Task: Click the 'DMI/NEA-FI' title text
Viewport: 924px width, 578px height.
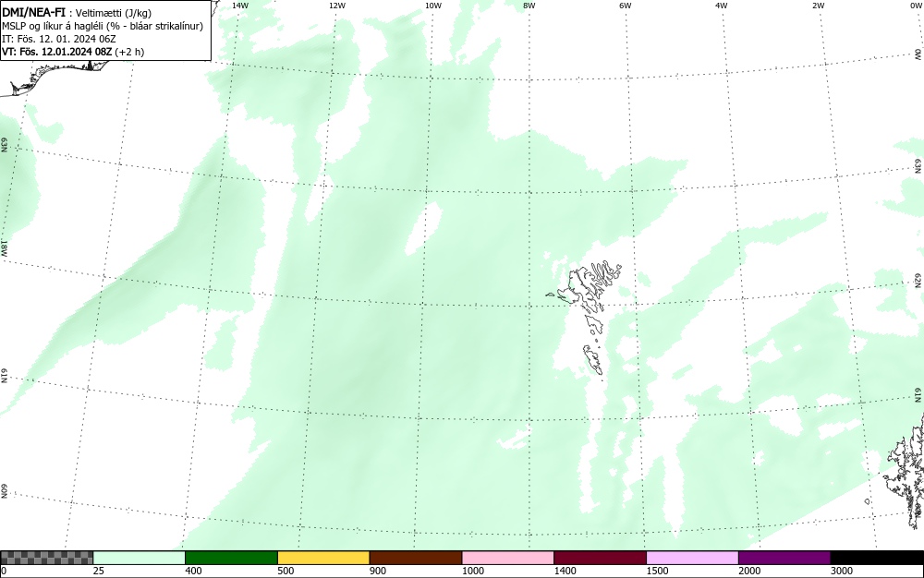Action: [33, 12]
